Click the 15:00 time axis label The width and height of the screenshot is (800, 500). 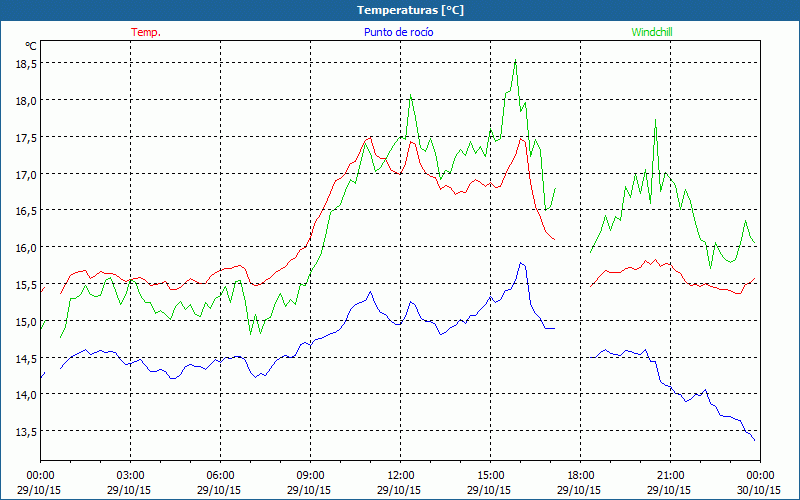click(x=490, y=475)
